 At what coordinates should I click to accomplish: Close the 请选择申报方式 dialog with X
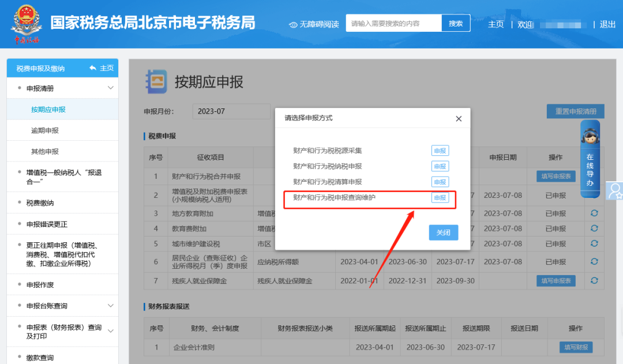[x=459, y=119]
